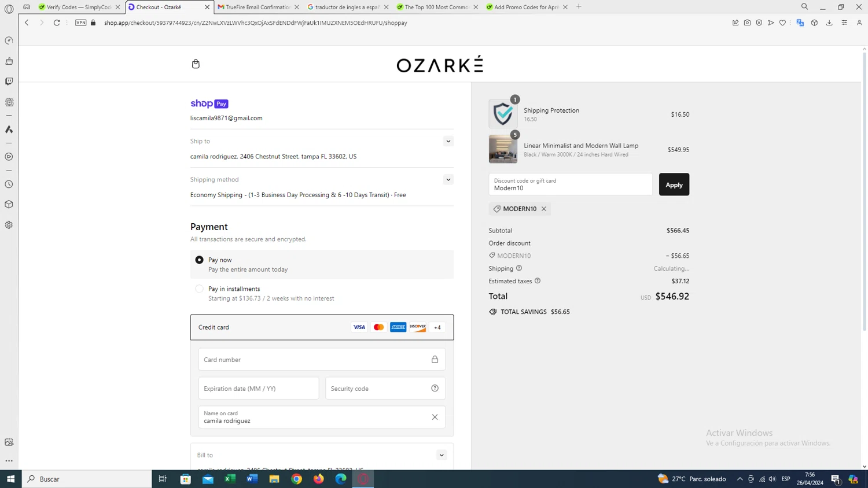Open the browser search icon in title bar

pos(804,7)
